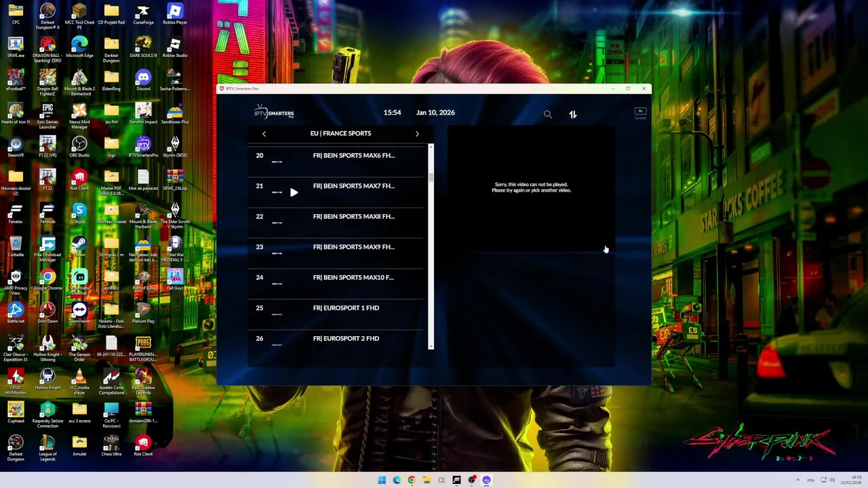Show hidden system tray icons

(x=798, y=480)
